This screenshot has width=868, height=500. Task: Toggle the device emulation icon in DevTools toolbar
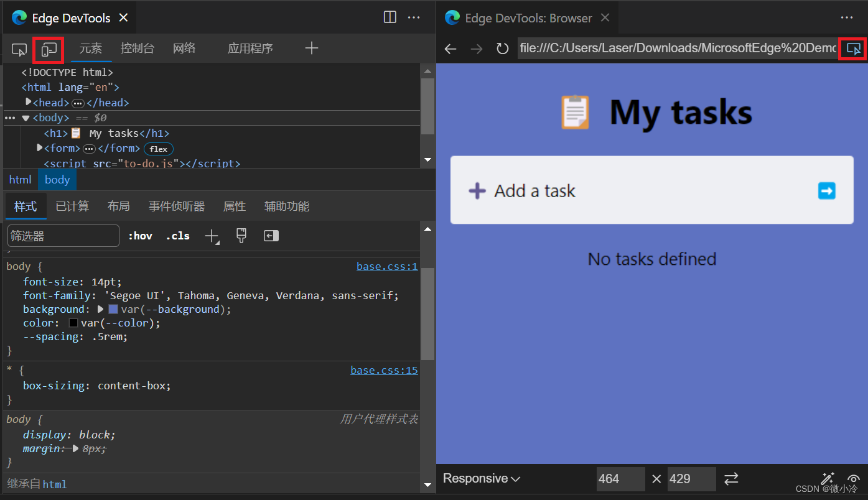point(48,50)
